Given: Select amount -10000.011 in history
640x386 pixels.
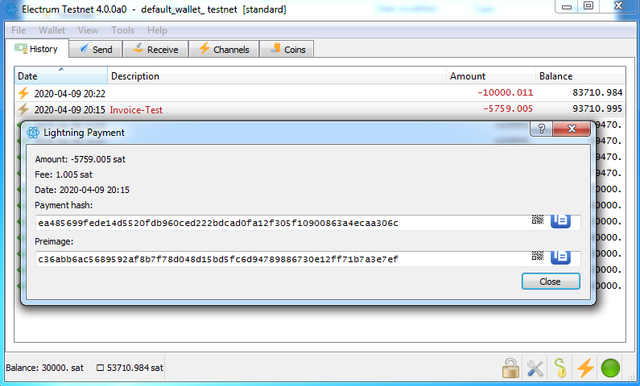Looking at the screenshot, I should (505, 93).
